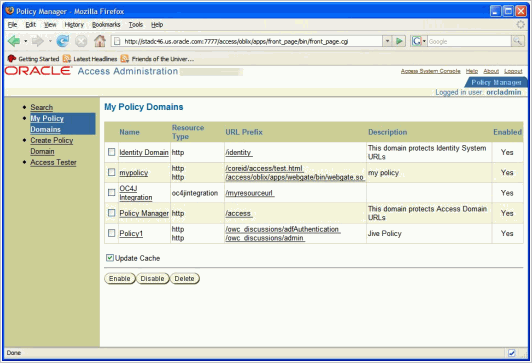Click the green Go arrow button
Viewport: 532px width, 363px height.
400,41
